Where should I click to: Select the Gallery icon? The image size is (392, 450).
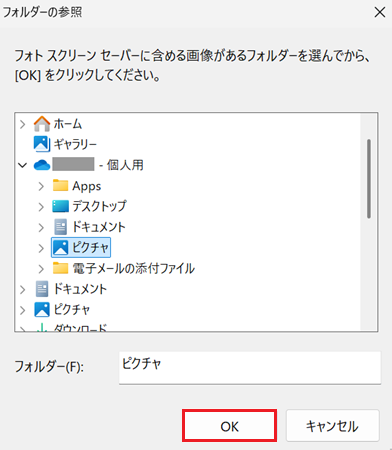coord(42,144)
